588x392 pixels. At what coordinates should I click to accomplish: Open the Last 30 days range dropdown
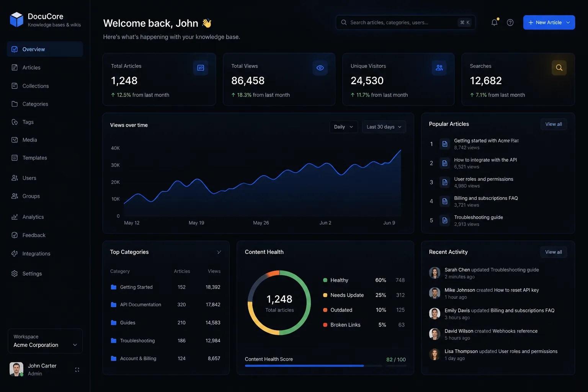click(x=384, y=127)
